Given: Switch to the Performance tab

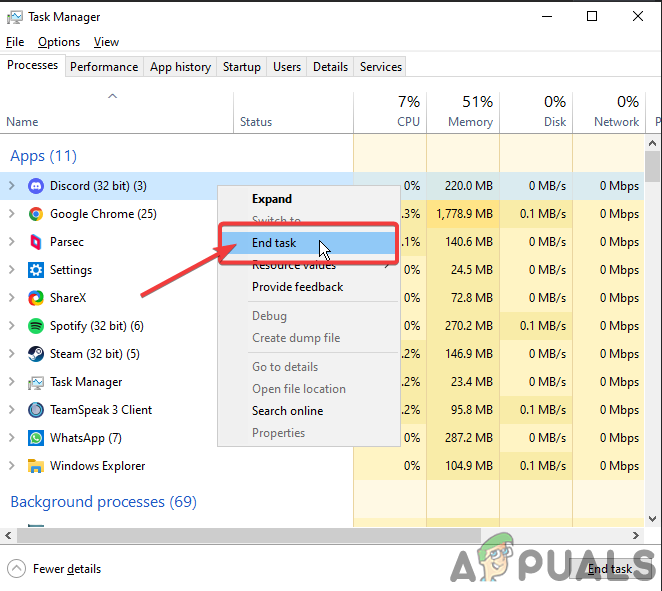Looking at the screenshot, I should coord(104,67).
